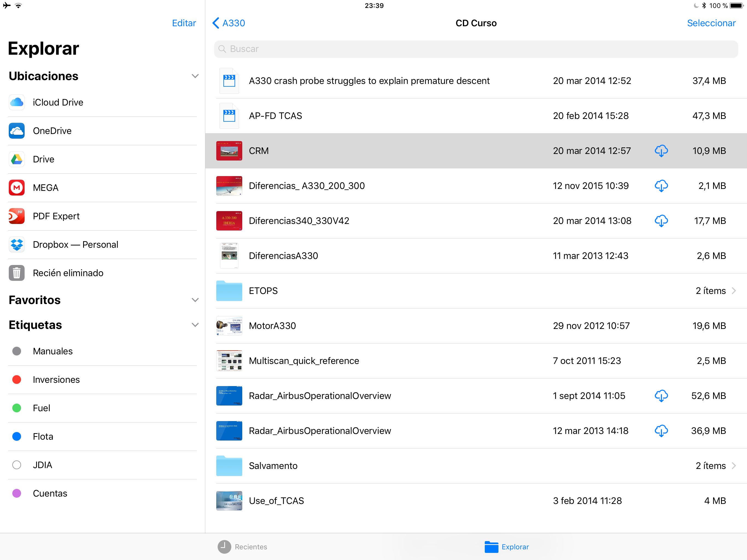The height and width of the screenshot is (560, 747).
Task: Open the Recién eliminado trash icon
Action: [17, 273]
